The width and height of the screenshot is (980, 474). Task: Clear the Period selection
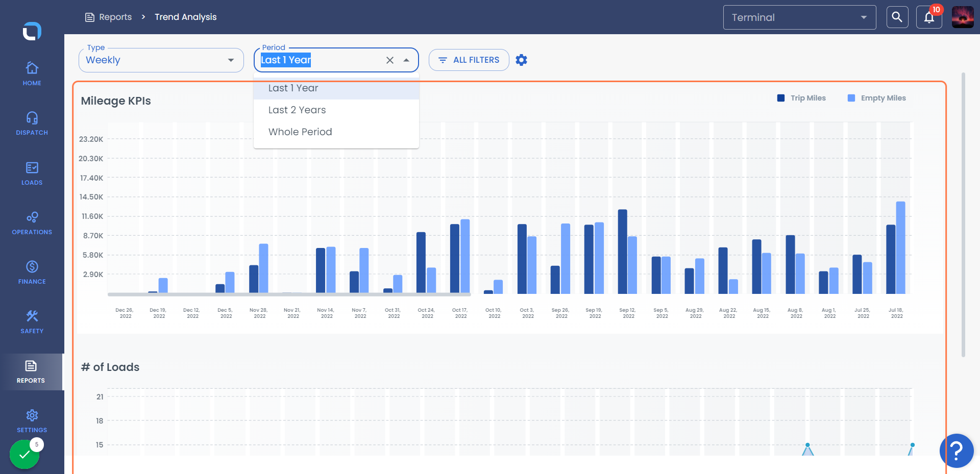(390, 60)
